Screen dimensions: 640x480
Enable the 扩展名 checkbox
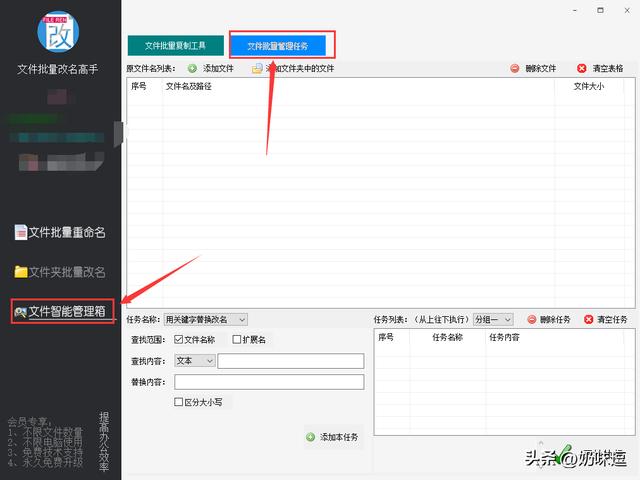point(236,339)
